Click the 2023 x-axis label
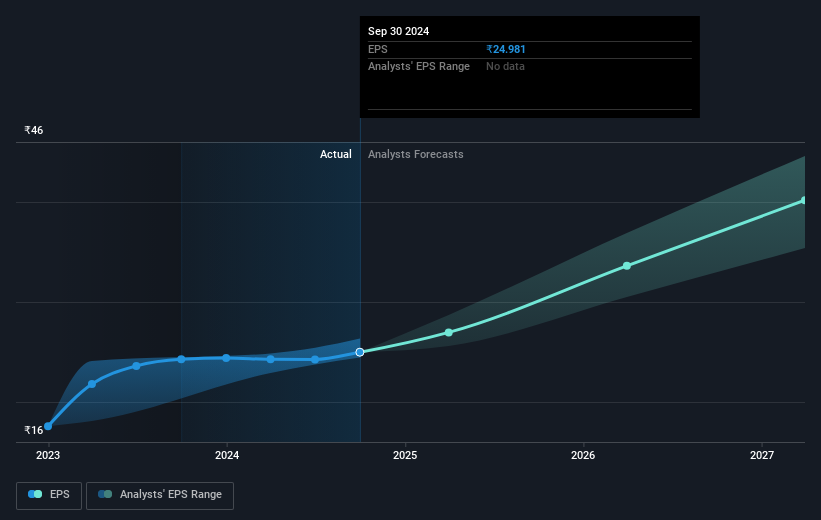The height and width of the screenshot is (520, 821). point(48,456)
